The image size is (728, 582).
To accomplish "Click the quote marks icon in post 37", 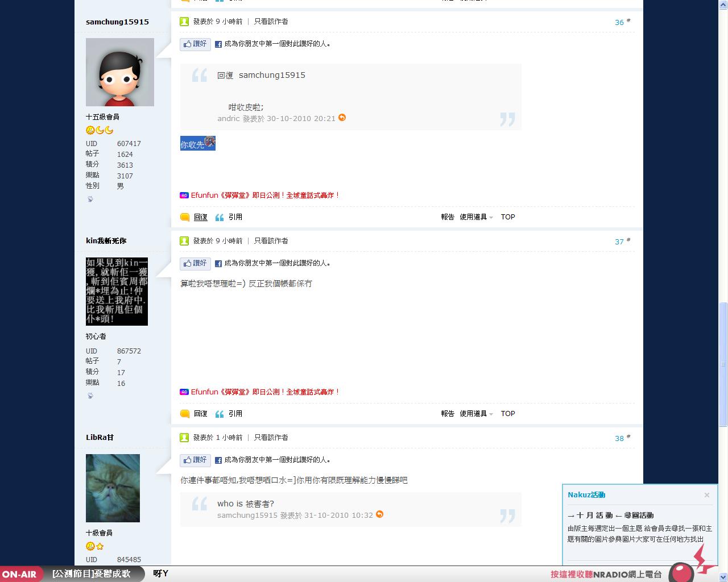I will click(x=220, y=414).
